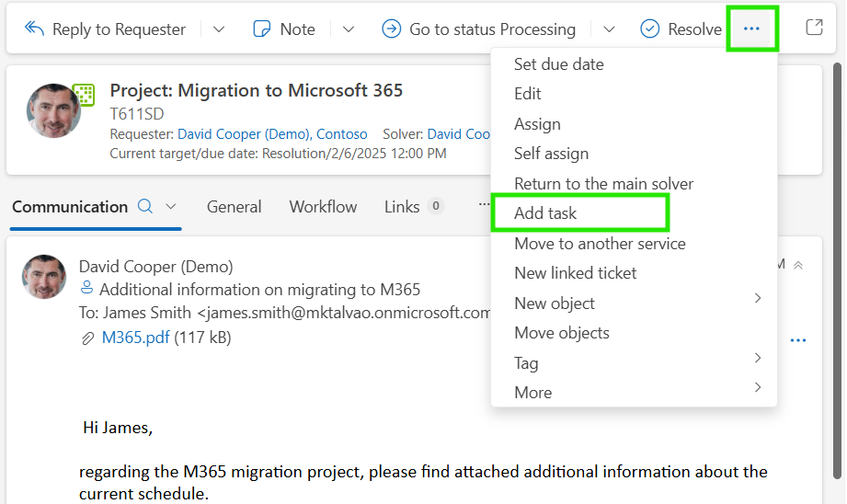Open the message three-dot options menu
Viewport: 847px width, 504px height.
[x=798, y=340]
